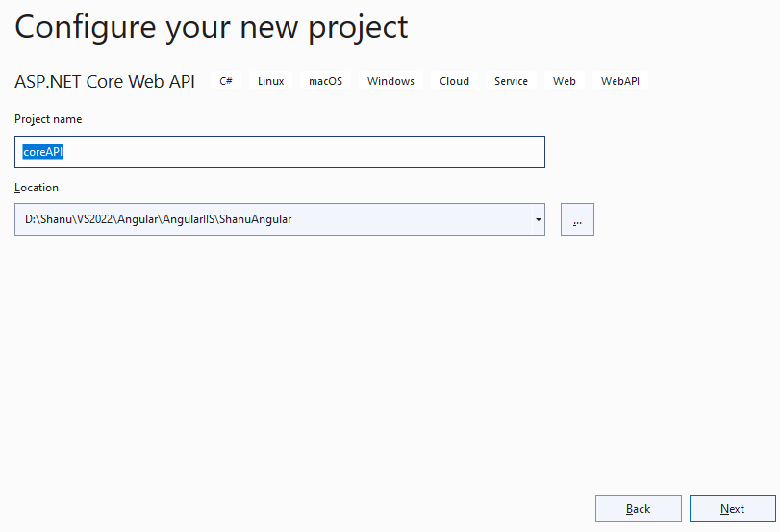Click the Linux platform tag

click(270, 81)
